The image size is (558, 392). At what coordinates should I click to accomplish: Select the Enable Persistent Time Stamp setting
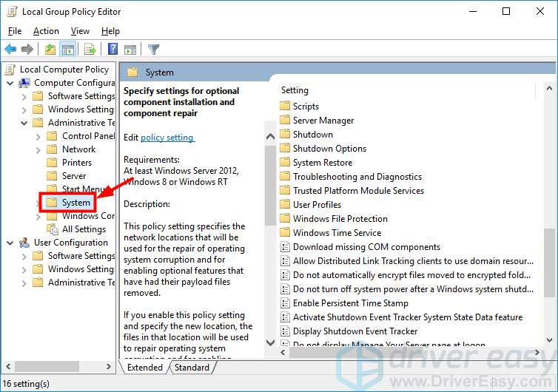(x=350, y=303)
